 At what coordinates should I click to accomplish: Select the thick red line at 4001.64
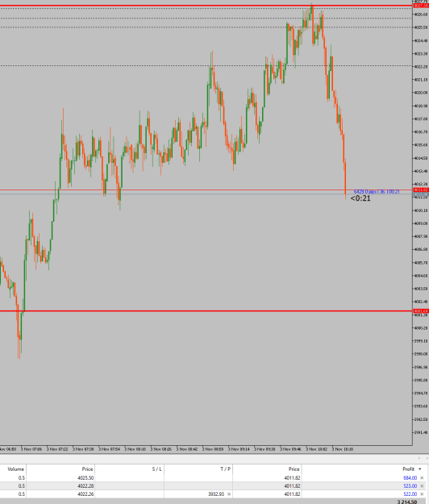(206, 311)
